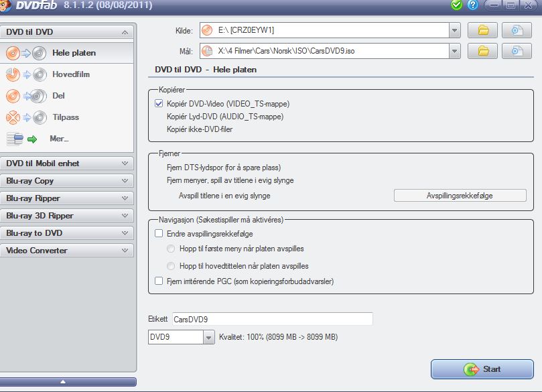The image size is (542, 392).
Task: Select Hele platen mode
Action: pyautogui.click(x=66, y=53)
